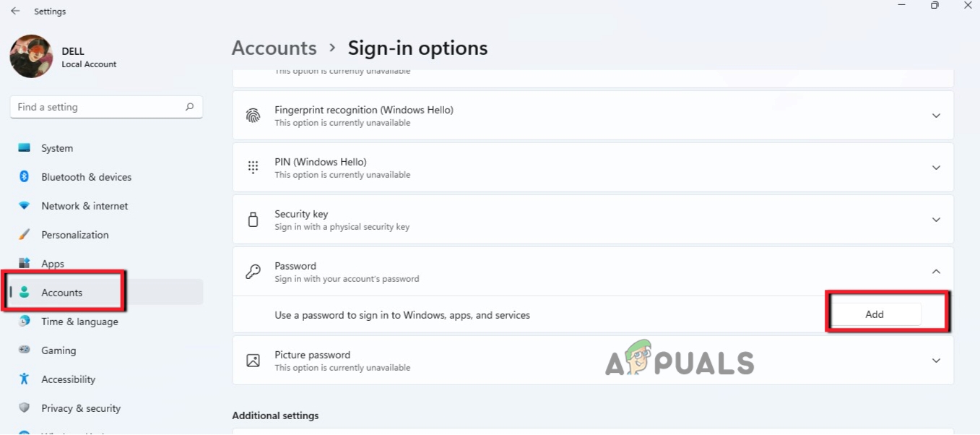Click the Add button to create a password
Viewport: 980px width, 435px height.
point(874,314)
